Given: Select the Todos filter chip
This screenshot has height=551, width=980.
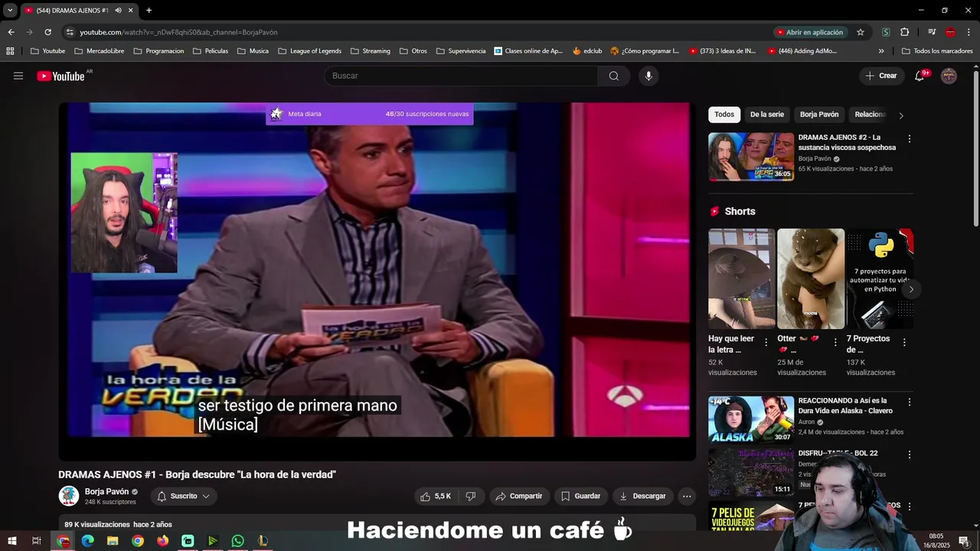Looking at the screenshot, I should click(724, 115).
